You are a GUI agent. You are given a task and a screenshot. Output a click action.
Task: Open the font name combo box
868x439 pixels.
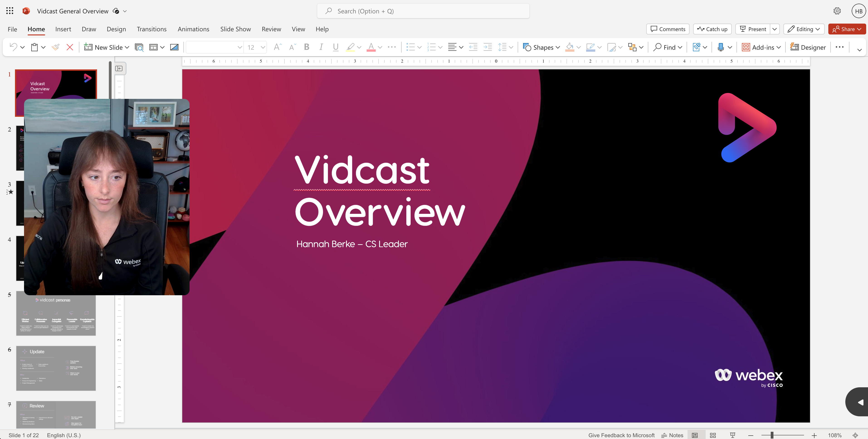215,47
